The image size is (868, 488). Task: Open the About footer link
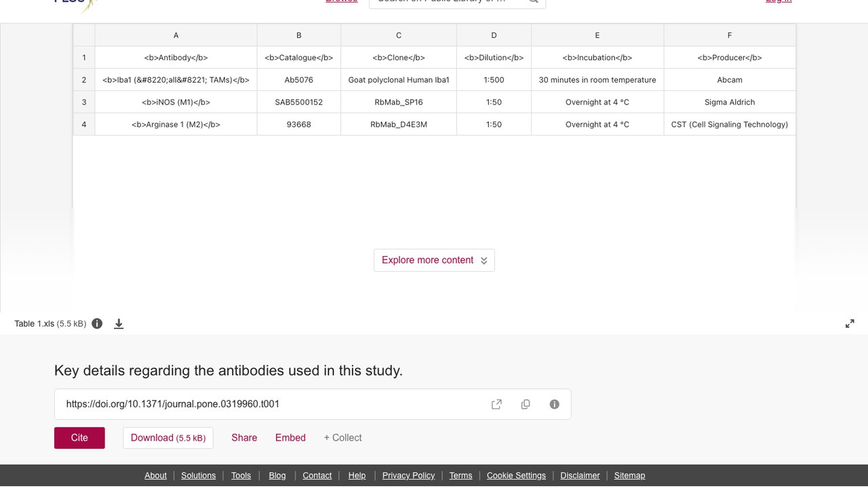pyautogui.click(x=155, y=475)
